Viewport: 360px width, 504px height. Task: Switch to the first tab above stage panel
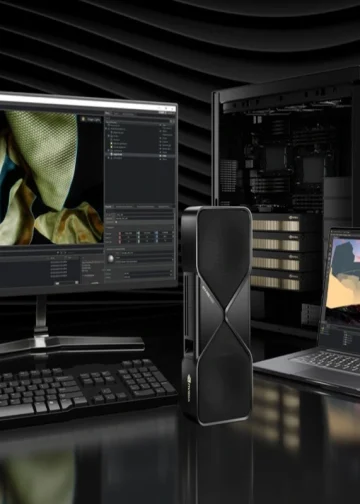click(107, 113)
